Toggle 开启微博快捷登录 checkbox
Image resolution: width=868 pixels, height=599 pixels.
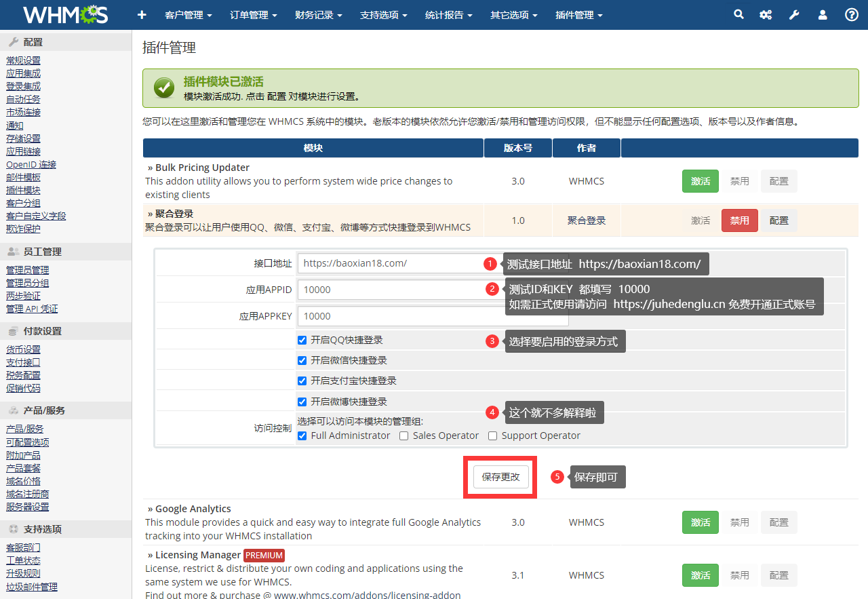(x=302, y=402)
